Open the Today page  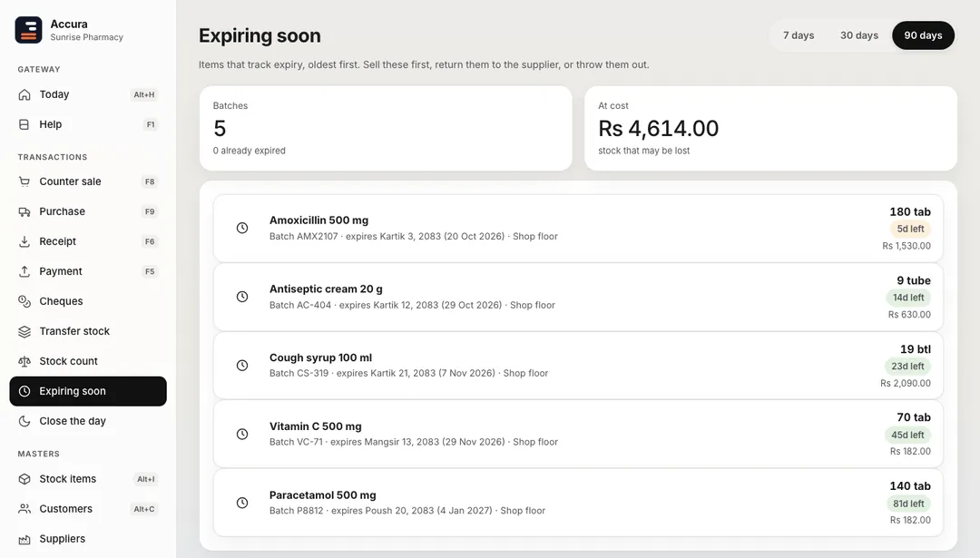pyautogui.click(x=88, y=94)
